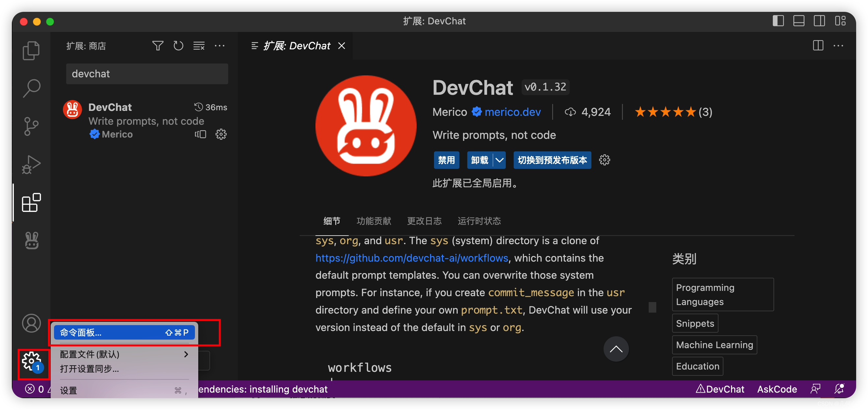Screen dimensions: 868x410
Task: Toggle bottom panel in title bar
Action: [x=799, y=21]
